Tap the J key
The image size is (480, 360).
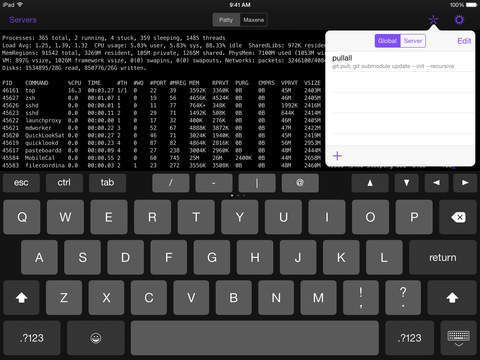pos(298,257)
